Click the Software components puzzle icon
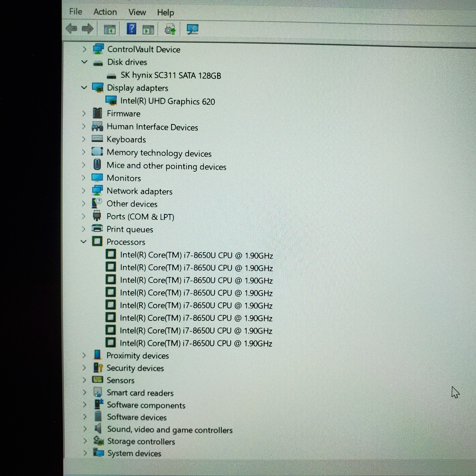 point(98,404)
